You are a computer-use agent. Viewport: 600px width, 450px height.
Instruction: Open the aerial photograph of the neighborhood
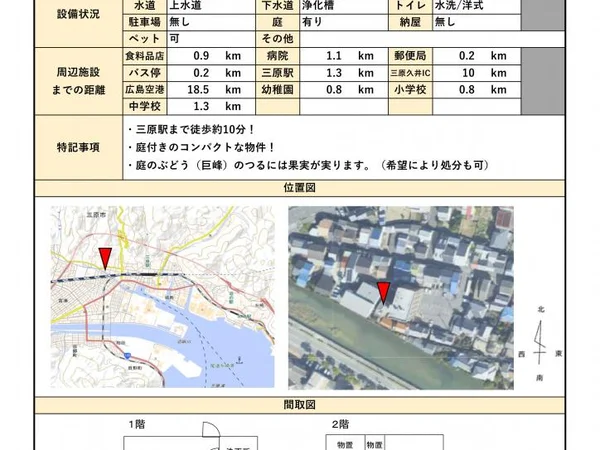click(x=401, y=298)
